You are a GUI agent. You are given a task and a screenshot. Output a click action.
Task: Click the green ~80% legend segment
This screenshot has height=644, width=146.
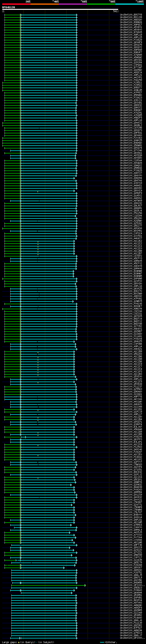coord(101,4)
